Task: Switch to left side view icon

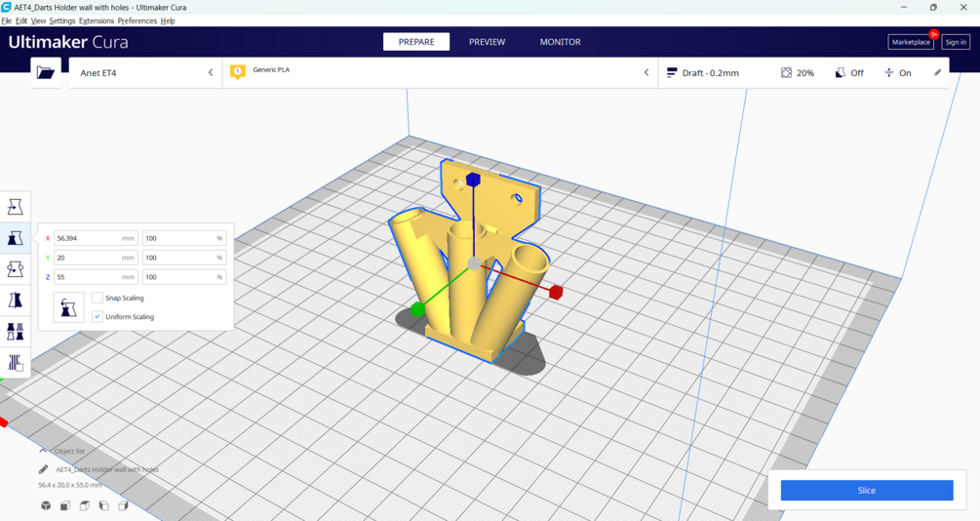Action: point(103,505)
